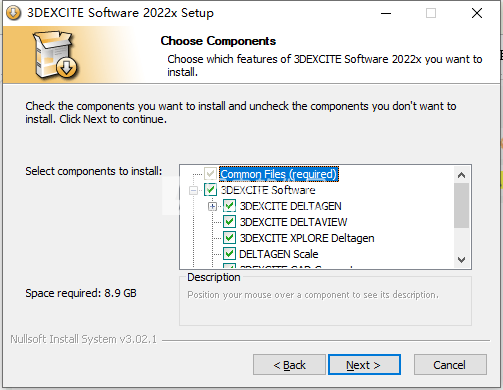
Task: Toggle 3DEXCITE XPLORE Deltagen checkbox
Action: (x=229, y=238)
